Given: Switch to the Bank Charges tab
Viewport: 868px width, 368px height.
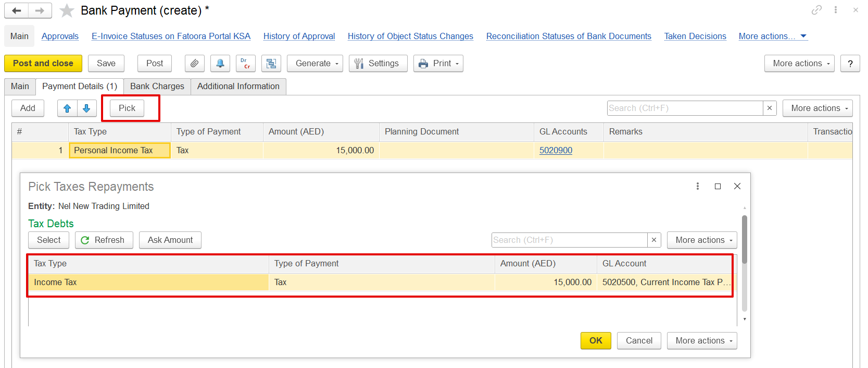Looking at the screenshot, I should [x=157, y=87].
